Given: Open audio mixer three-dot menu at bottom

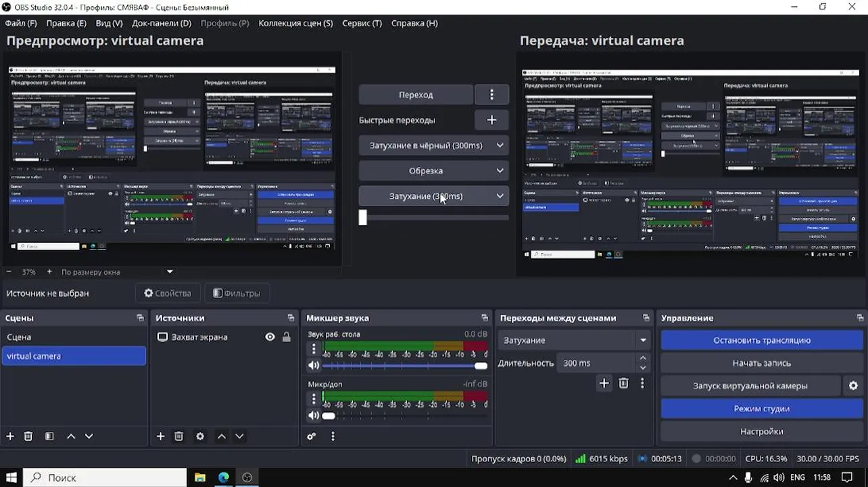Looking at the screenshot, I should (333, 436).
